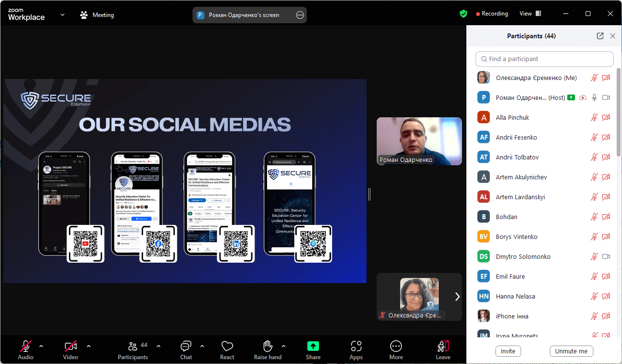Select Роман Одарченко's video thumbnail

(x=419, y=141)
